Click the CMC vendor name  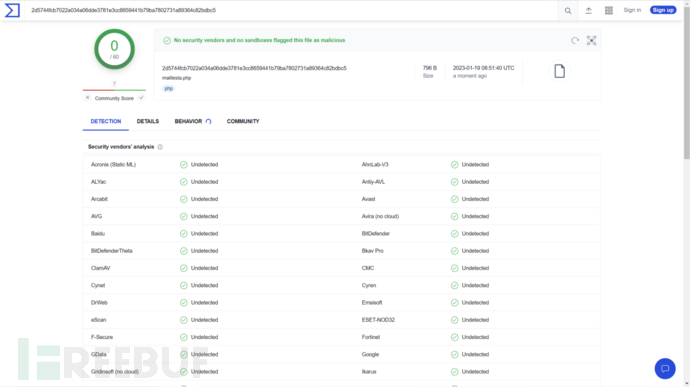[x=368, y=268]
